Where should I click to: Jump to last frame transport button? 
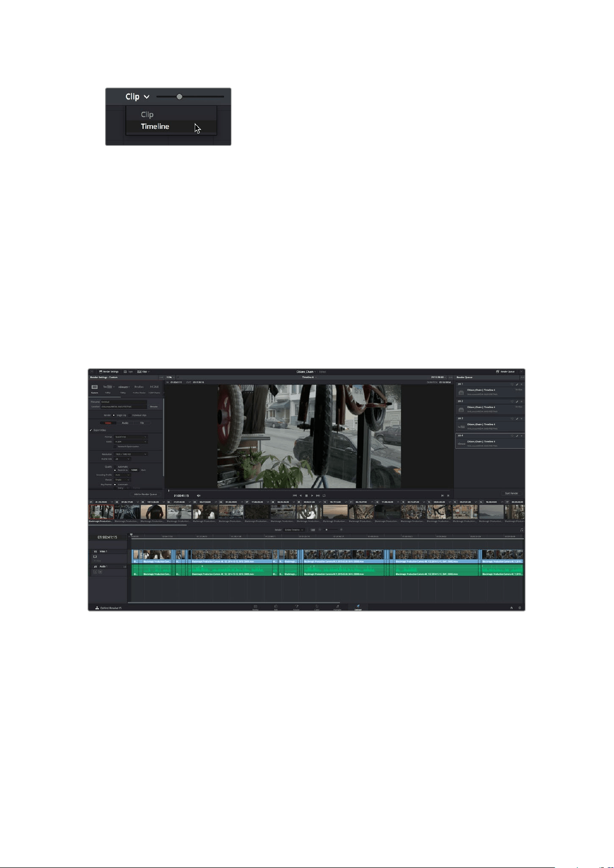pyautogui.click(x=318, y=496)
